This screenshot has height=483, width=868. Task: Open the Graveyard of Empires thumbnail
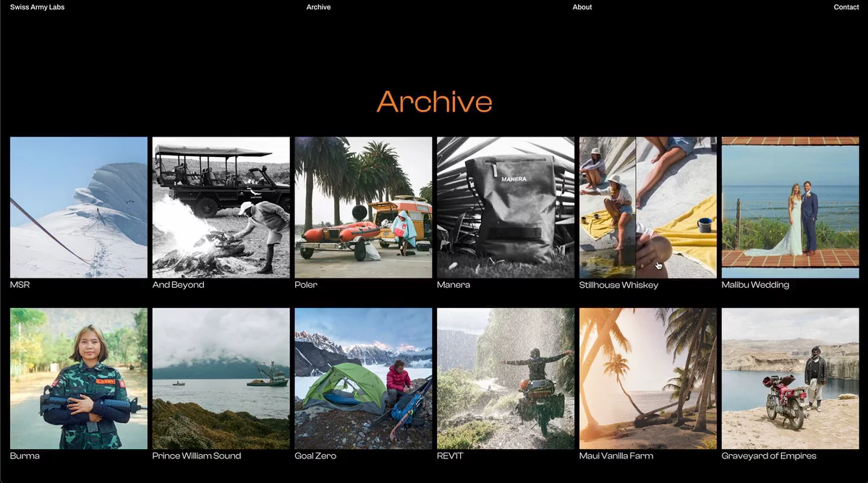pos(791,379)
